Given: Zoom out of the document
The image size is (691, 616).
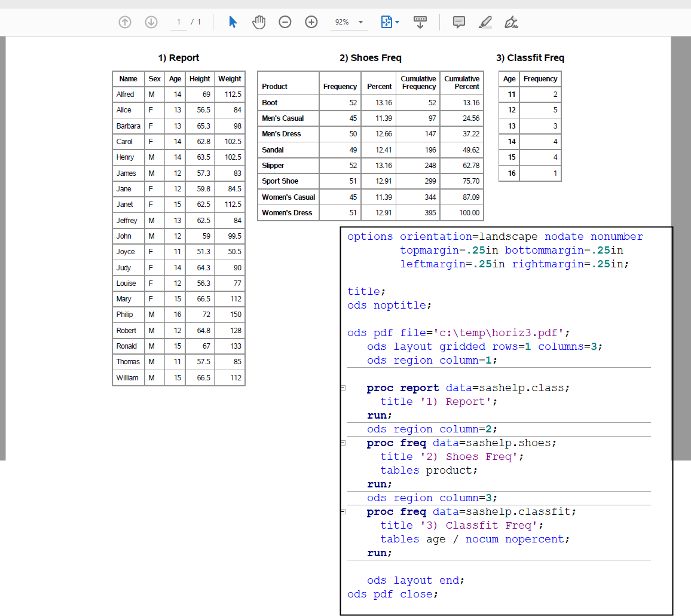Looking at the screenshot, I should pos(285,22).
